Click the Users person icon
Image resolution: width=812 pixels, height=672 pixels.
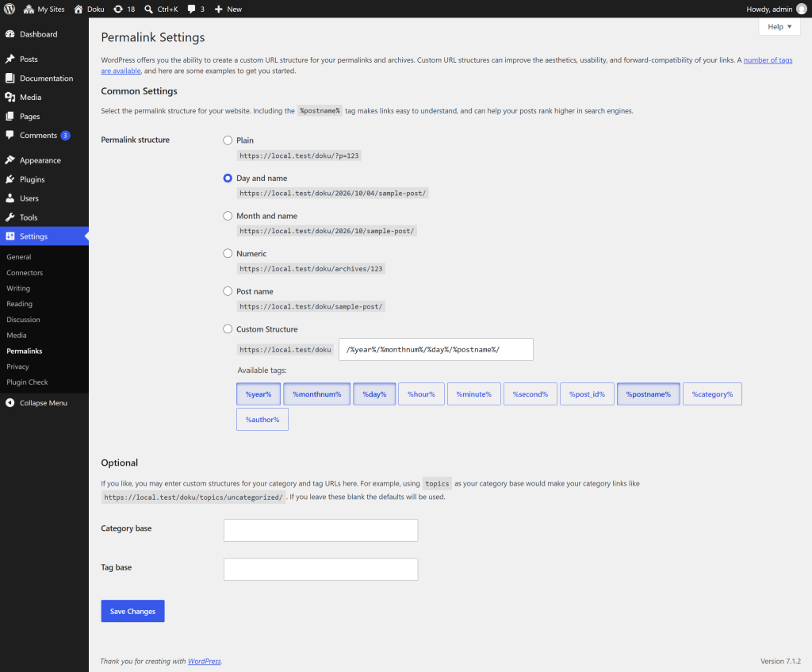tap(10, 198)
